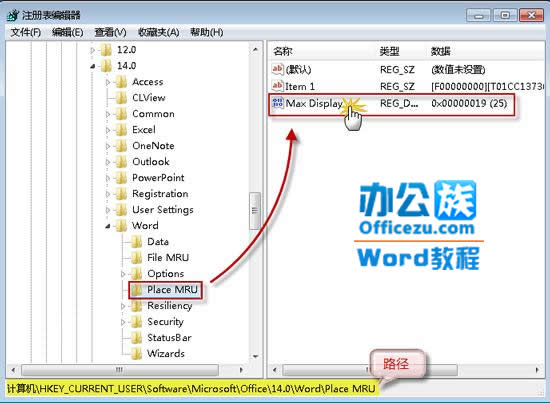
Task: Open the 编辑(E) menu
Action: click(67, 32)
